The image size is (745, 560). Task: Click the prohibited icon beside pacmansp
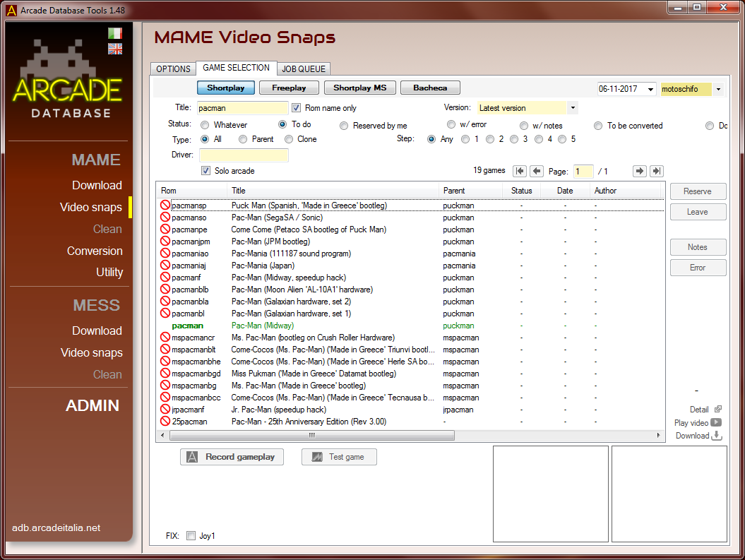165,205
